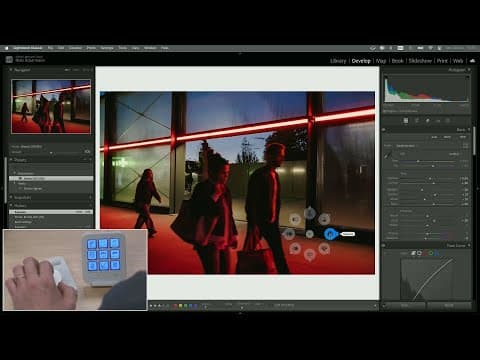Click the Lightroom Classic logo icon
480x360 pixels.
click(9, 60)
